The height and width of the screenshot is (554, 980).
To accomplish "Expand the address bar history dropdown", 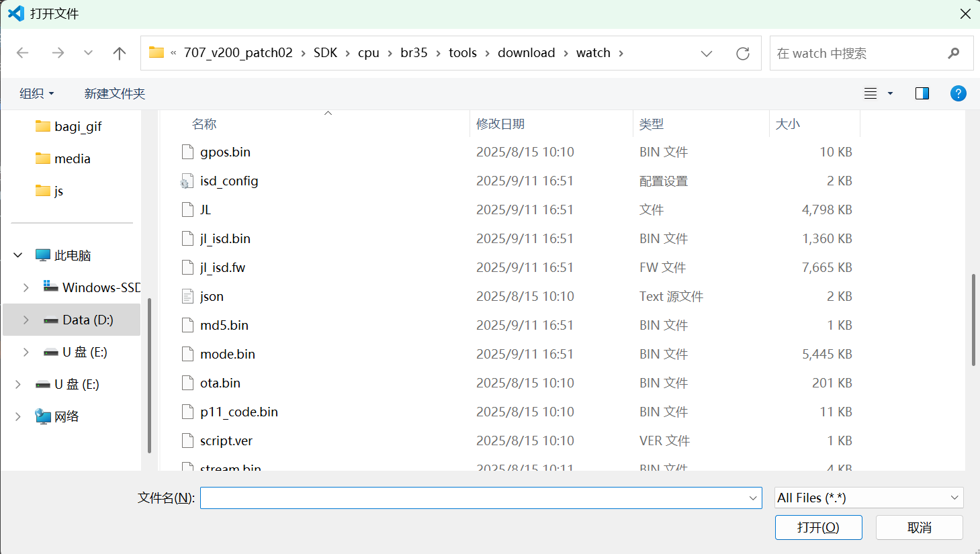I will 707,54.
